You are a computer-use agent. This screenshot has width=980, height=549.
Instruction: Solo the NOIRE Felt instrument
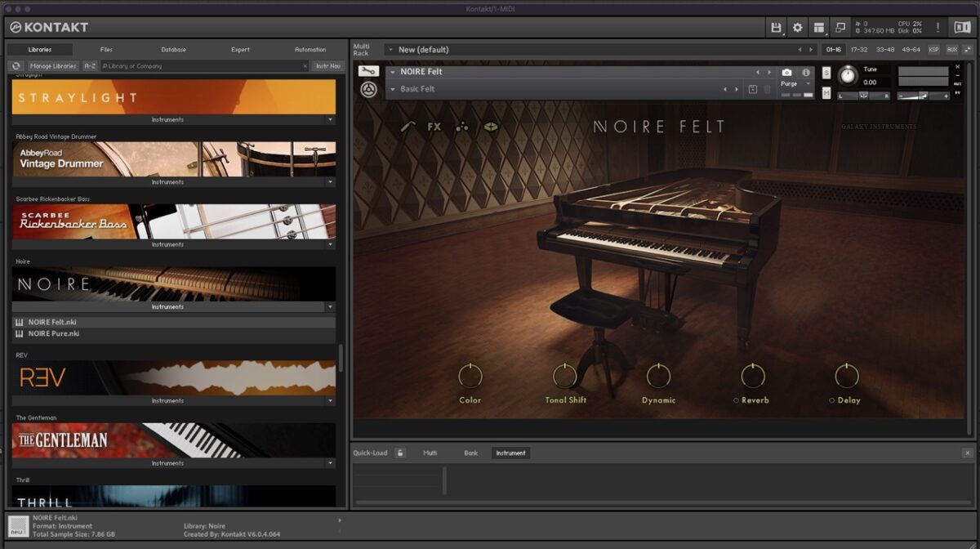coord(826,73)
